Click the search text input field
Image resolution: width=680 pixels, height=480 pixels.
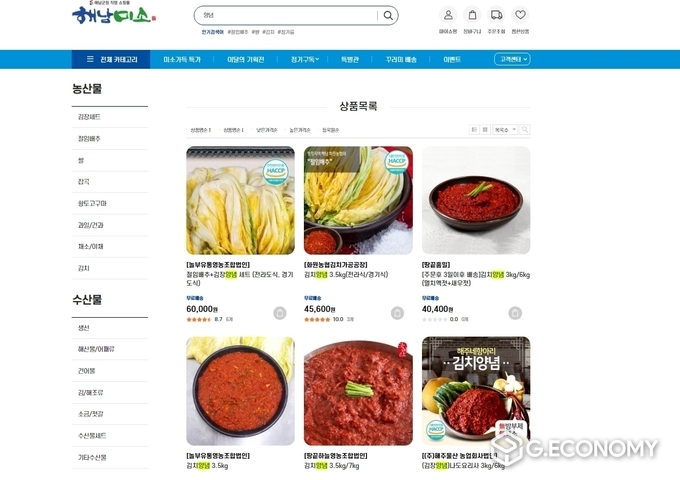pos(287,16)
